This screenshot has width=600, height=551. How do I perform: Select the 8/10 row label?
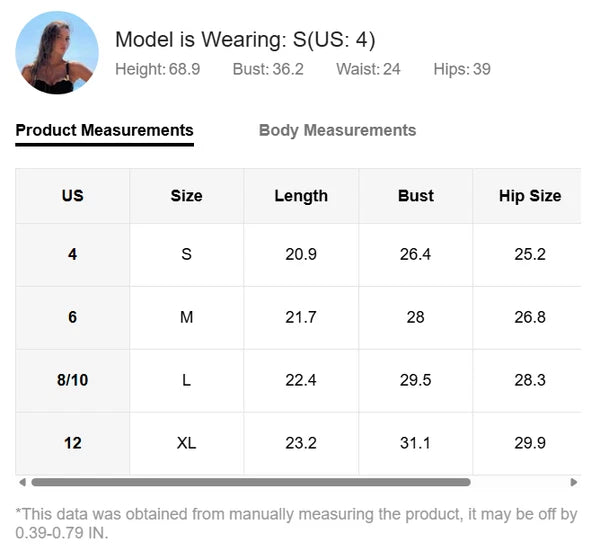pyautogui.click(x=72, y=380)
